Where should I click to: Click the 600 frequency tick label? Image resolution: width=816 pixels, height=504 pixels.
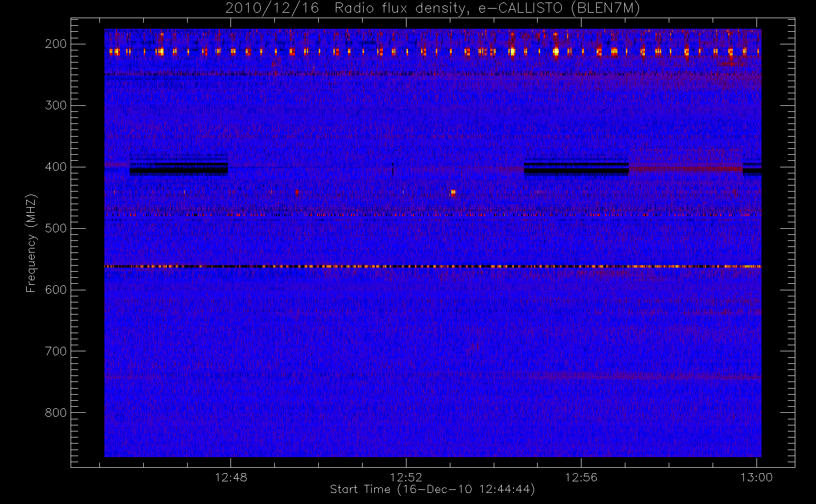click(x=56, y=290)
